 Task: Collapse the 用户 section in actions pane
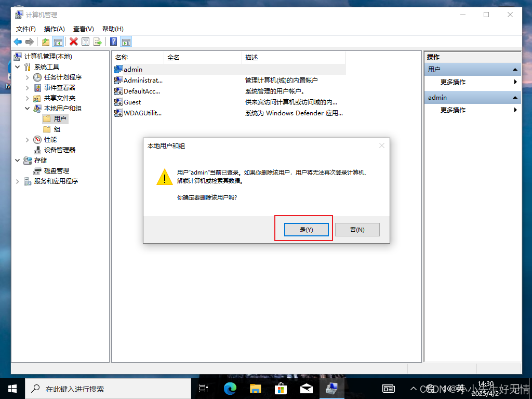[515, 70]
